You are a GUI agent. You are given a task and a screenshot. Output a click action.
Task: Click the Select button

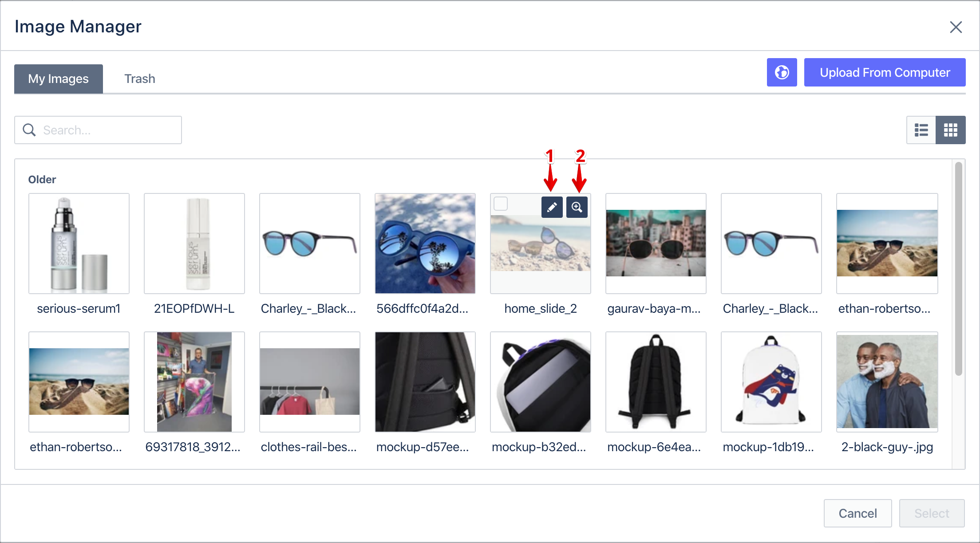(932, 513)
